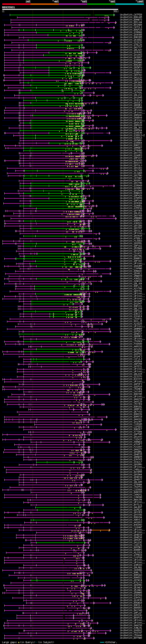Select the UniRef100_Q9ZUC3 row label
This screenshot has height=644, width=146.
131,103
